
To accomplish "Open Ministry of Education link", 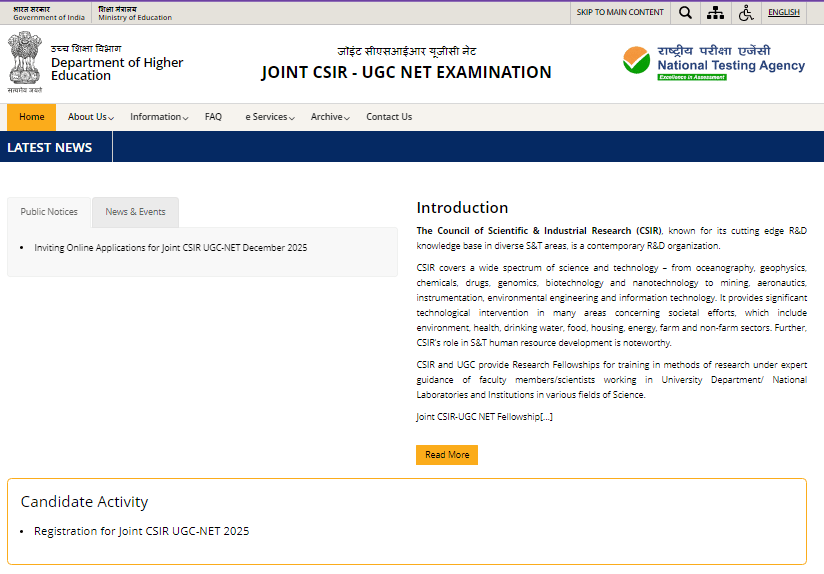I will tap(135, 13).
